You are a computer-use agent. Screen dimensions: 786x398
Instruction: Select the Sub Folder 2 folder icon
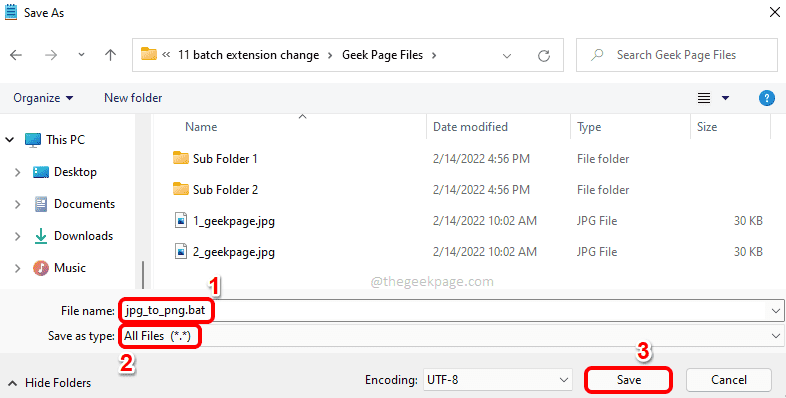tap(180, 189)
